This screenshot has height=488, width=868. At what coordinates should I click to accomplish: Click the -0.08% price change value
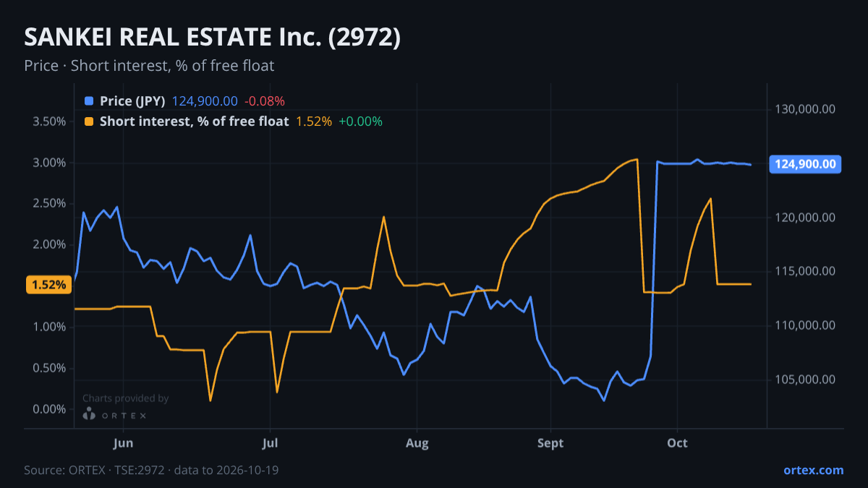click(265, 101)
